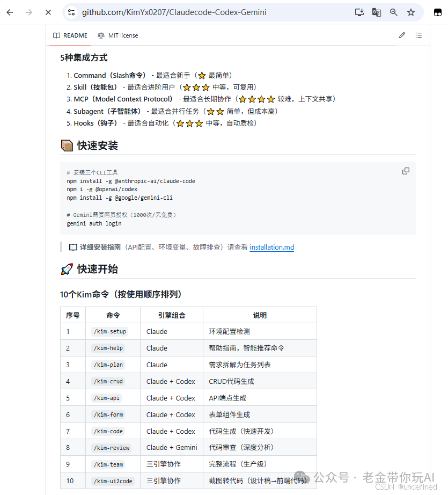The height and width of the screenshot is (495, 448).
Task: Edit the README with the pencil icon
Action: tap(402, 35)
